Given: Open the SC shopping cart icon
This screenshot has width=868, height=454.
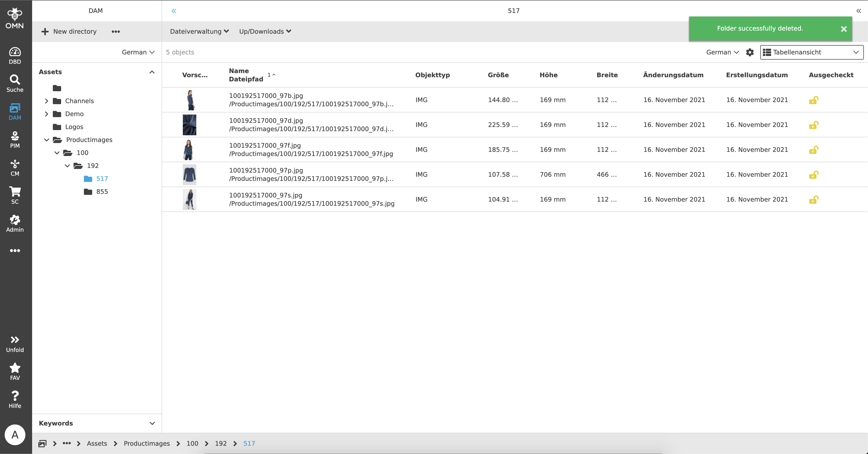Looking at the screenshot, I should (15, 195).
